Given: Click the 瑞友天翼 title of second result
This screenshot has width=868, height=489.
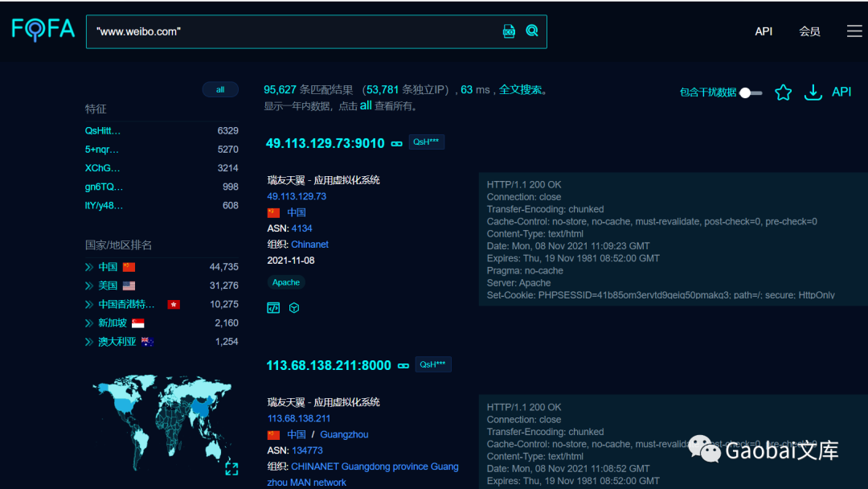Looking at the screenshot, I should [323, 402].
